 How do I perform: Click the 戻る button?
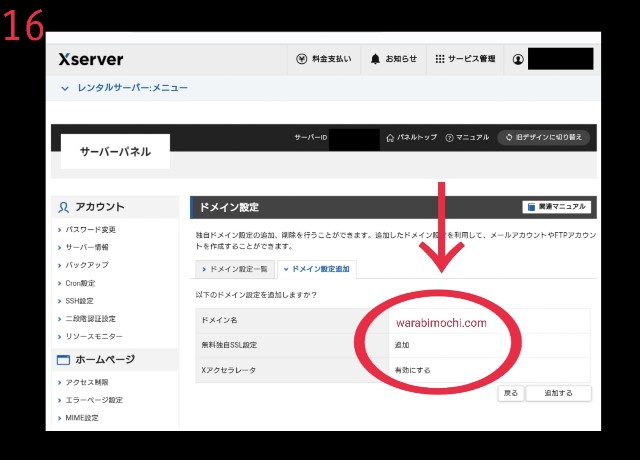coord(511,393)
